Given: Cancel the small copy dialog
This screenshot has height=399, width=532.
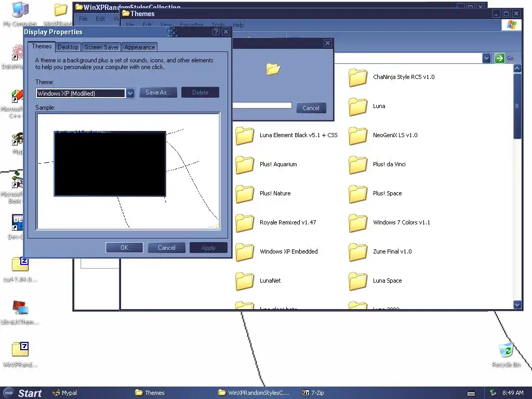Looking at the screenshot, I should 311,108.
